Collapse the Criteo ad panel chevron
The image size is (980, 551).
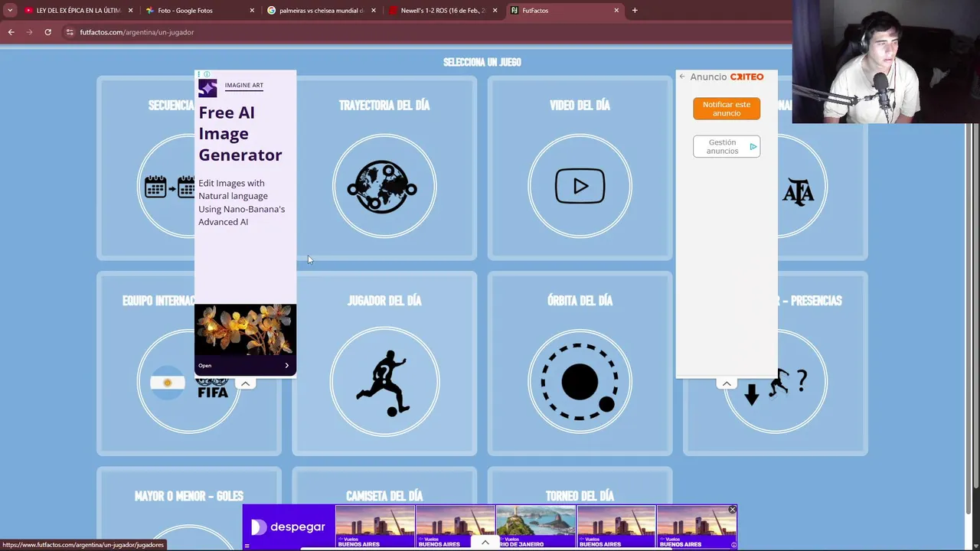click(x=727, y=383)
